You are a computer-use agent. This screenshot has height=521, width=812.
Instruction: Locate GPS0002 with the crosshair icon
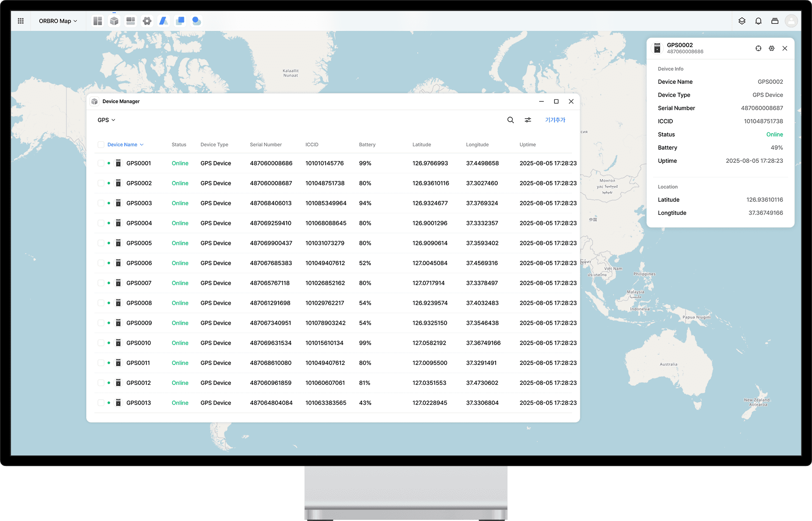click(758, 48)
